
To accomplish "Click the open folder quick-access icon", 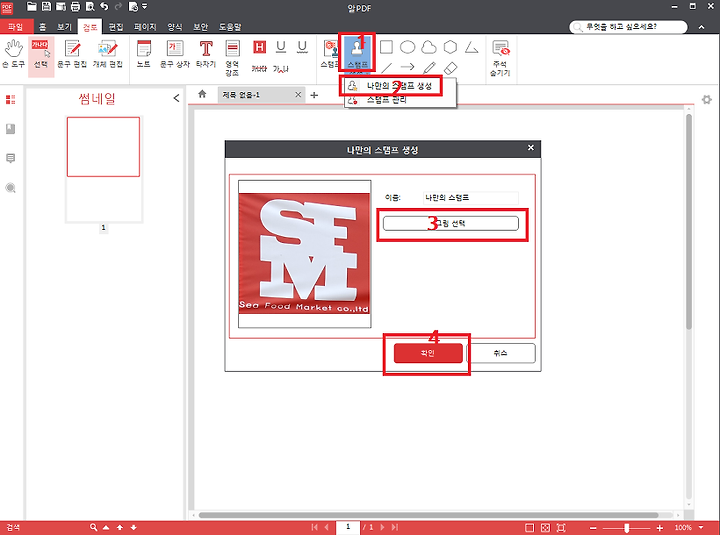I will pyautogui.click(x=32, y=6).
